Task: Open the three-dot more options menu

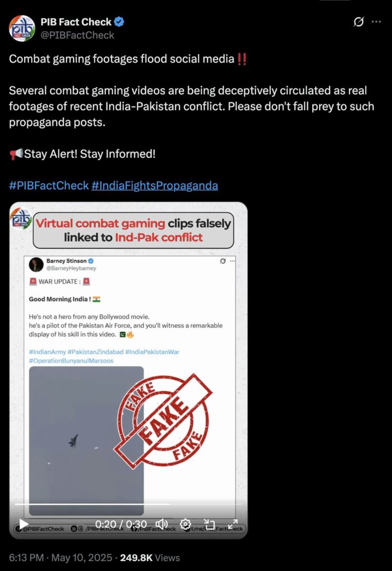Action: pyautogui.click(x=376, y=22)
